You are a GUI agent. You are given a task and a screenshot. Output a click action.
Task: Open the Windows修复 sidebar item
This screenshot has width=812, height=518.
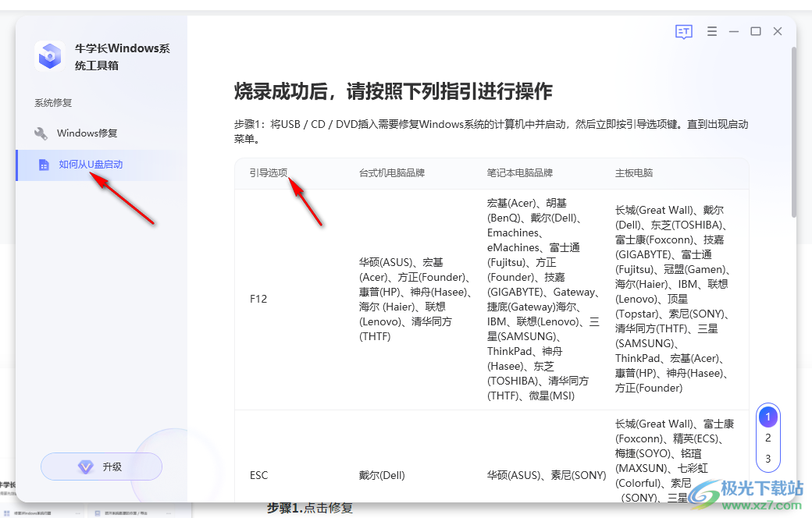click(101, 133)
